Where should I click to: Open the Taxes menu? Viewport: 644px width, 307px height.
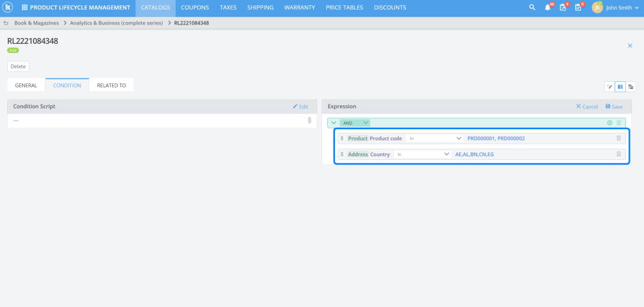point(228,7)
